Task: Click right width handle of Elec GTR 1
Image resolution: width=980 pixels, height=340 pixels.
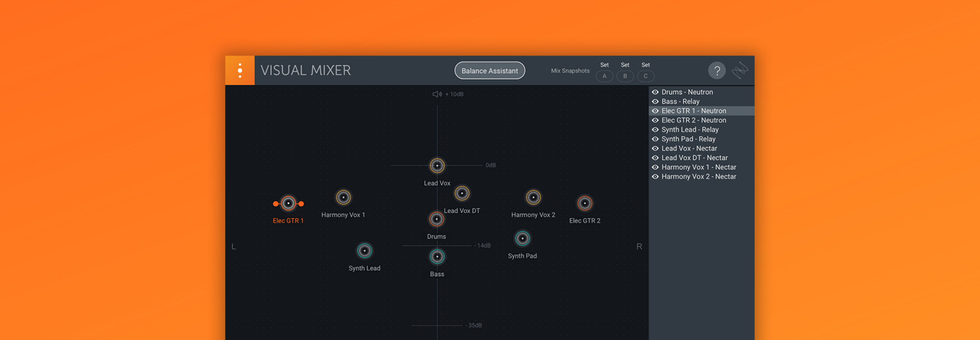Action: 301,204
